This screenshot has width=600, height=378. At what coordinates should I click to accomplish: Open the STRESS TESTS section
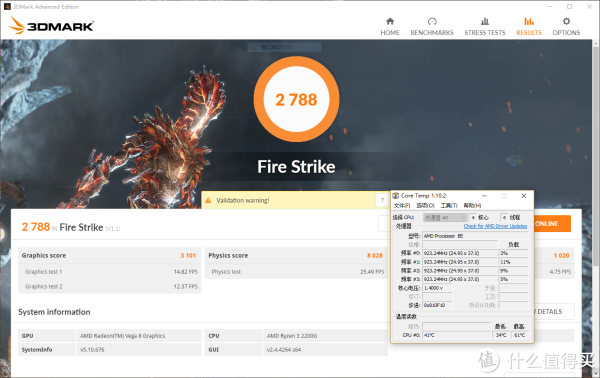pos(485,26)
